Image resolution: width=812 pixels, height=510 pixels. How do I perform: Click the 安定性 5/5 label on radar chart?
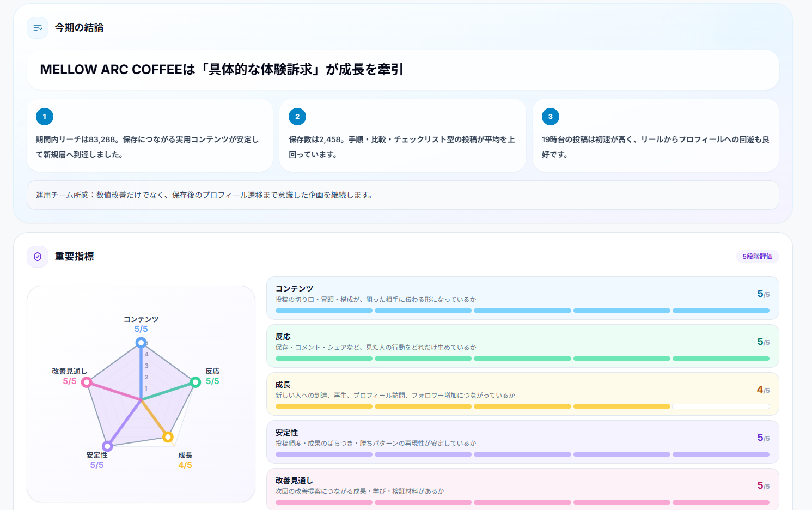[97, 460]
